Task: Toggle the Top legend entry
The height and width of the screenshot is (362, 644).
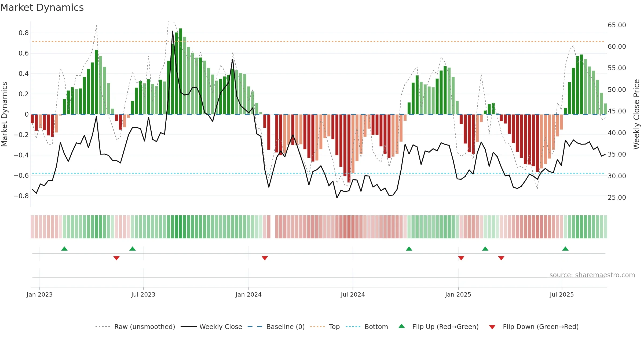Action: [x=325, y=327]
